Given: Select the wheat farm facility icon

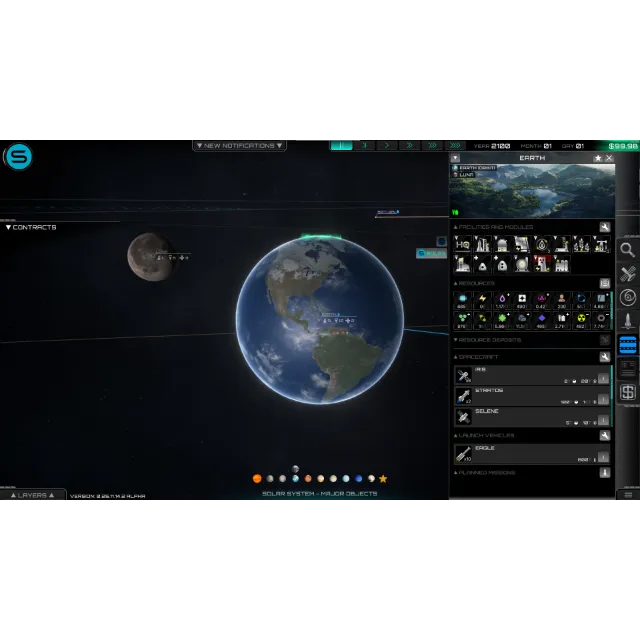Looking at the screenshot, I should tap(581, 244).
